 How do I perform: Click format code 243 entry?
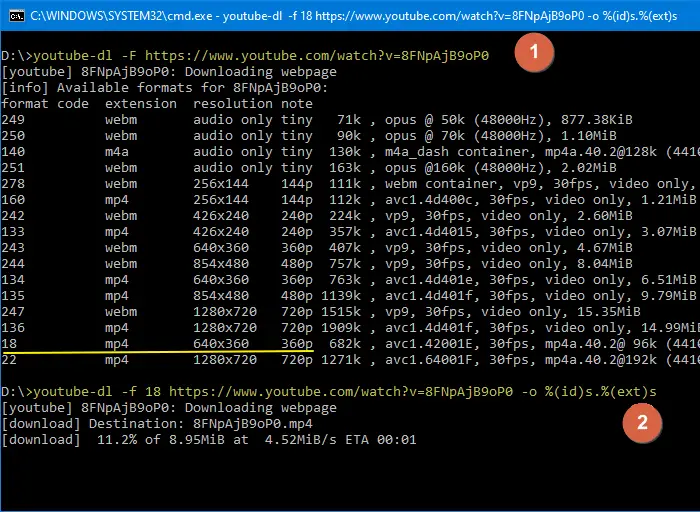13,248
